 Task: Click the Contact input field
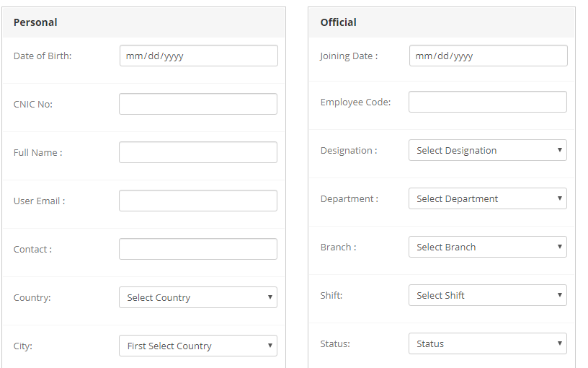(x=198, y=249)
